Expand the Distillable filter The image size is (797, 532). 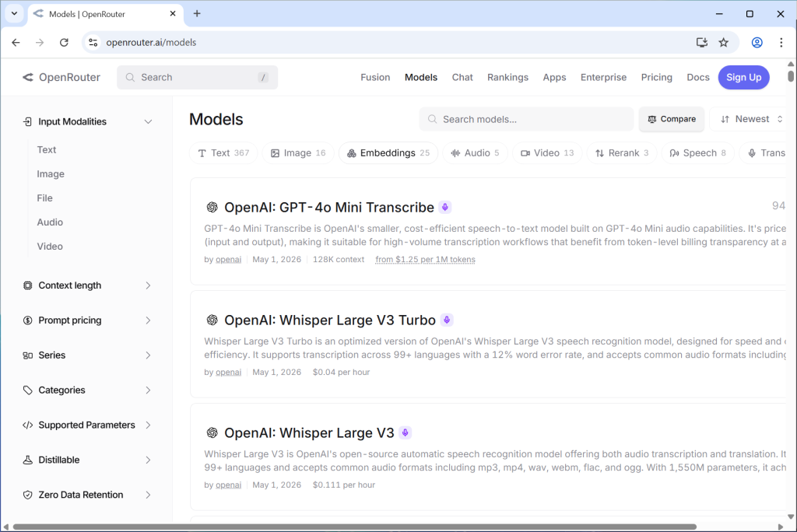point(148,460)
